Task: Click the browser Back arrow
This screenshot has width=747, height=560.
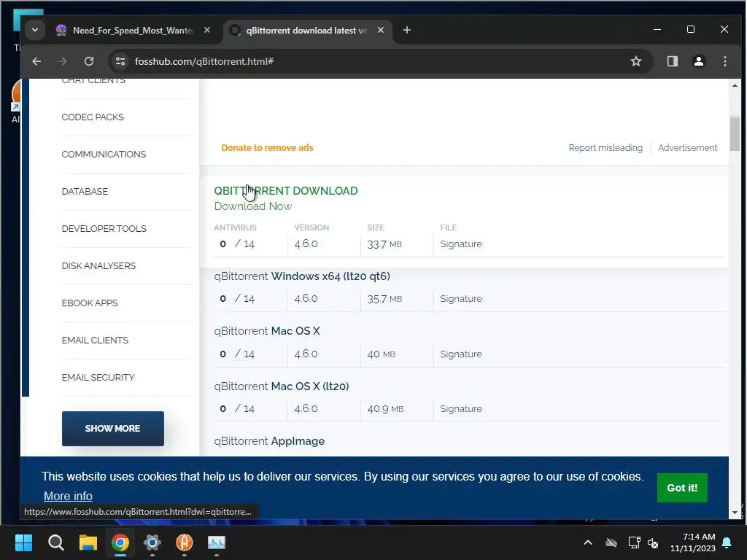Action: 36,61
